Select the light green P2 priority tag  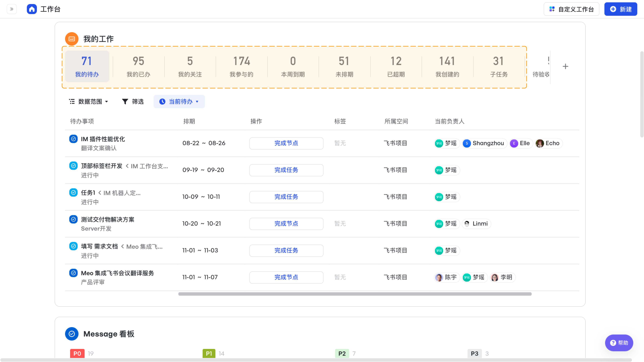click(342, 353)
